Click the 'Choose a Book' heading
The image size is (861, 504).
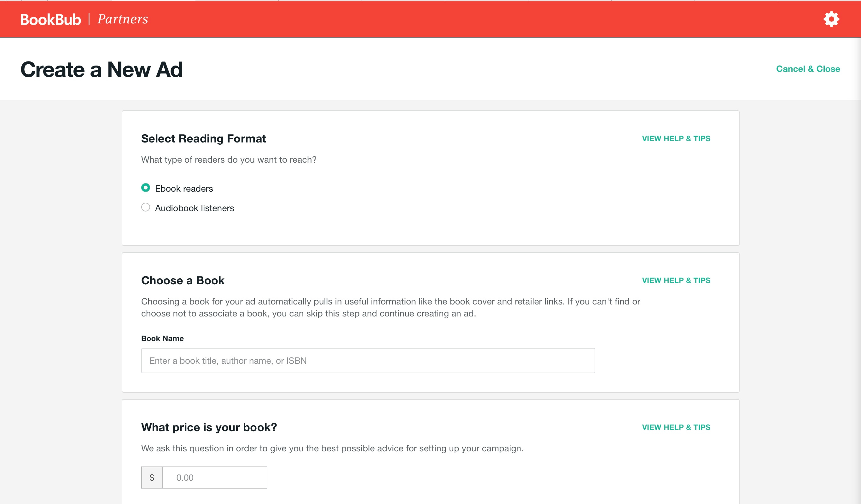point(183,280)
